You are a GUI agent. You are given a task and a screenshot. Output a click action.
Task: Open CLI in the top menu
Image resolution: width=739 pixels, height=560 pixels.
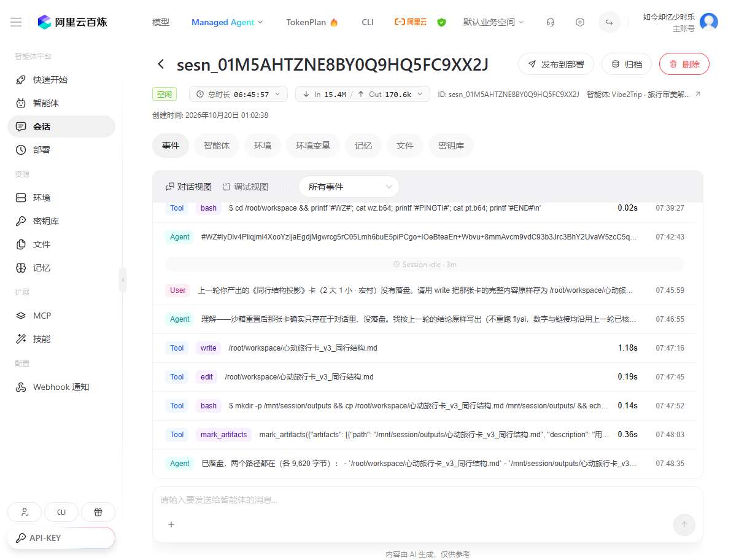[x=367, y=22]
